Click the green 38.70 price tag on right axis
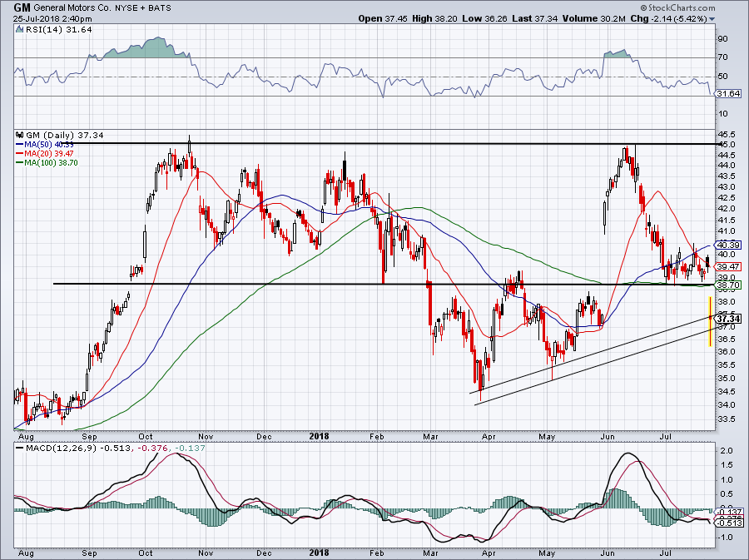749x560 pixels. (x=729, y=285)
